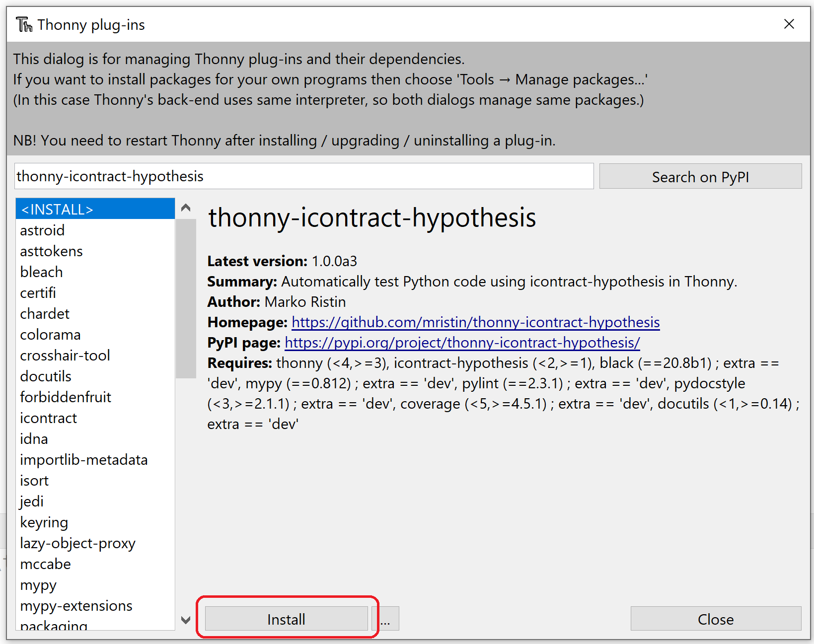Viewport: 814px width, 644px height.
Task: Select crosshair-tool in the package list
Action: click(95, 355)
